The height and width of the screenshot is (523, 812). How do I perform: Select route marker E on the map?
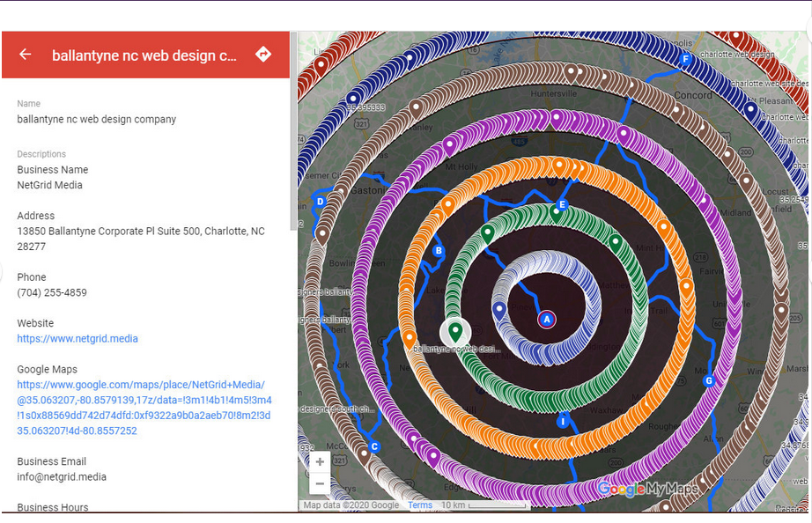coord(563,204)
